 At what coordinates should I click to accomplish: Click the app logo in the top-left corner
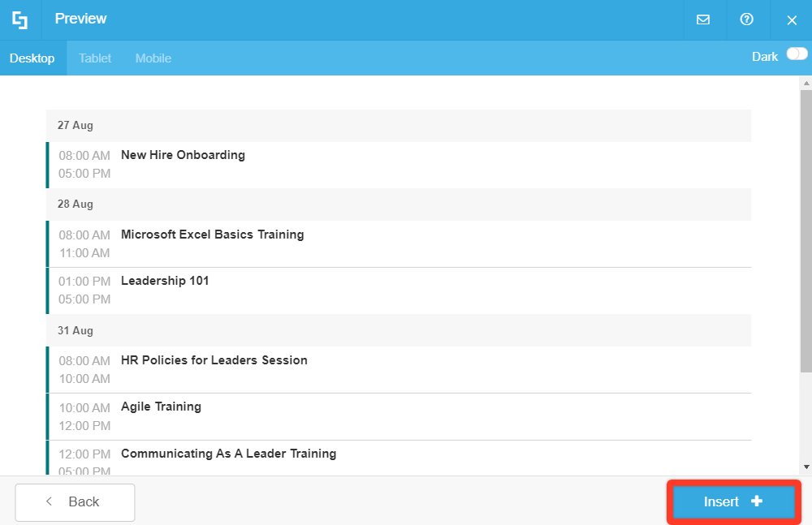coord(20,19)
